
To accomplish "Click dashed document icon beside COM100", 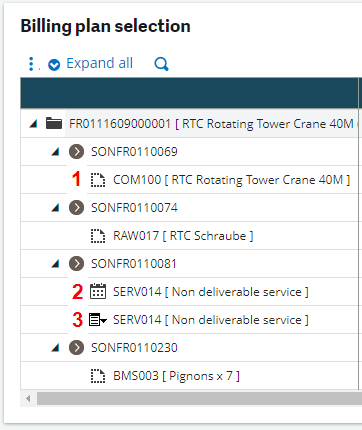I will pos(98,180).
